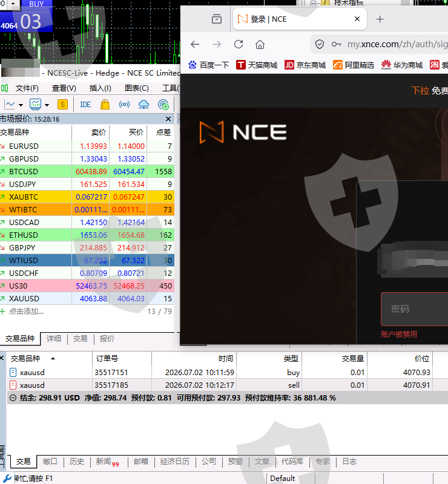
Task: Select the US30 symbol row
Action: pyautogui.click(x=87, y=286)
